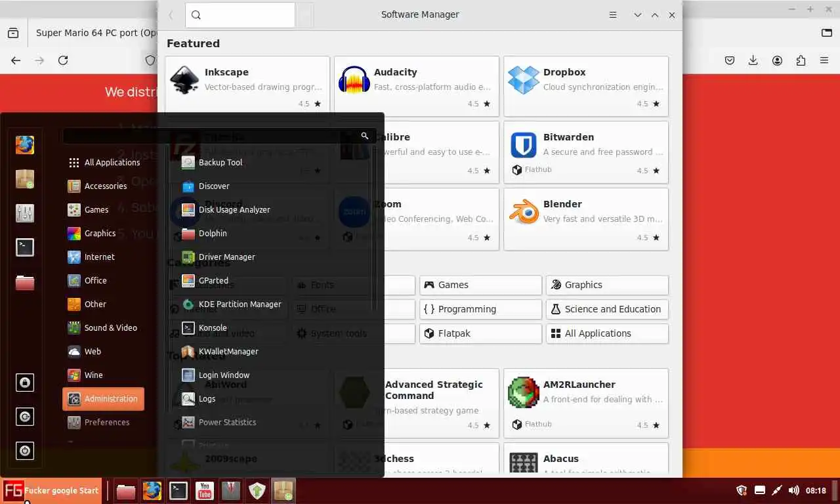The height and width of the screenshot is (504, 840).
Task: Select the All Applications menu category
Action: coord(104,162)
